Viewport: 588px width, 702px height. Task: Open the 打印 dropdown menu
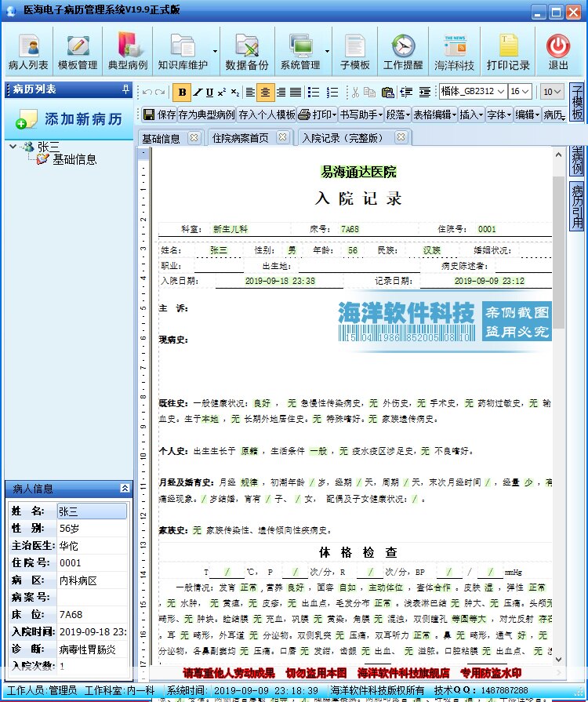click(x=317, y=115)
